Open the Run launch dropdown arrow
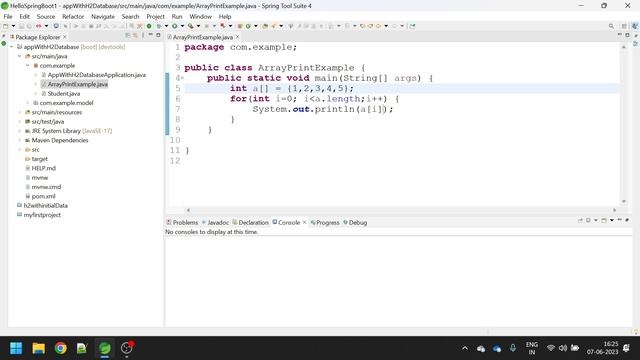This screenshot has height=360, width=640. [x=182, y=26]
